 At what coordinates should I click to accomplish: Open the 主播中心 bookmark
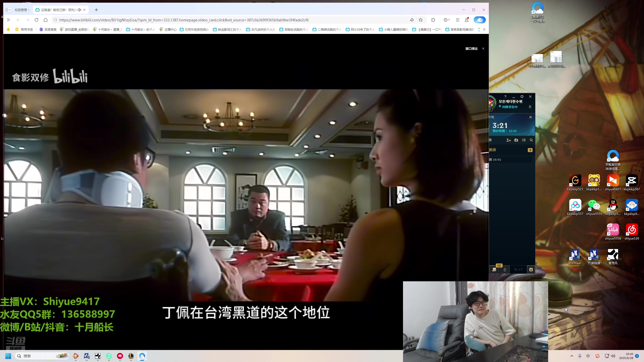pos(168,29)
